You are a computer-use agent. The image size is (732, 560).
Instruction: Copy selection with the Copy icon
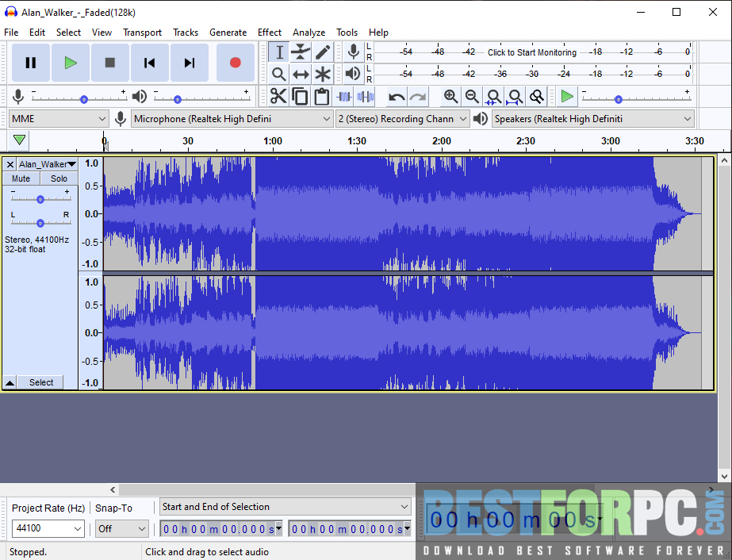click(300, 96)
